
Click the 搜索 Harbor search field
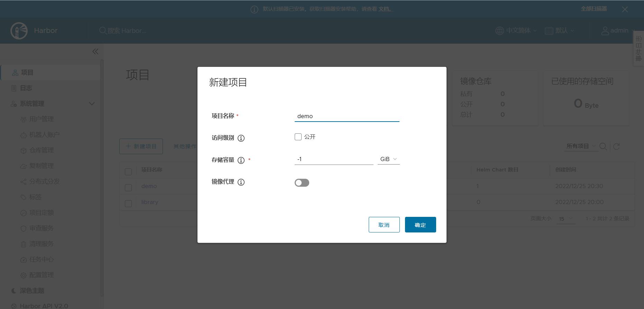tap(127, 31)
